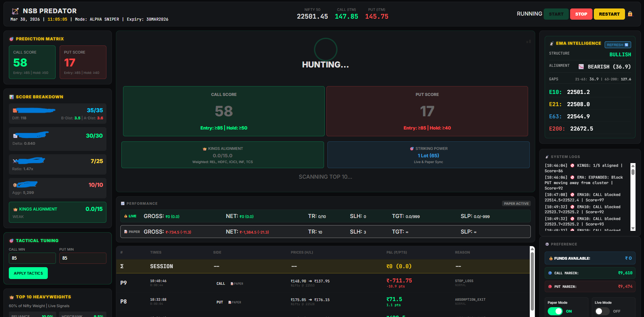Screen dimensions: 644x317
Task: Turn off the Paper Mode toggle
Action: [556, 311]
